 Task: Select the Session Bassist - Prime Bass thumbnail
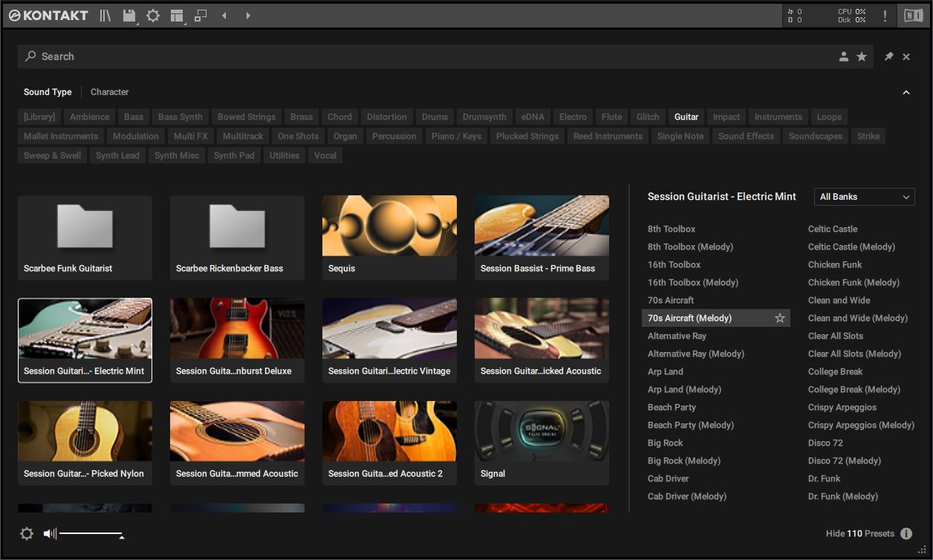tap(542, 238)
